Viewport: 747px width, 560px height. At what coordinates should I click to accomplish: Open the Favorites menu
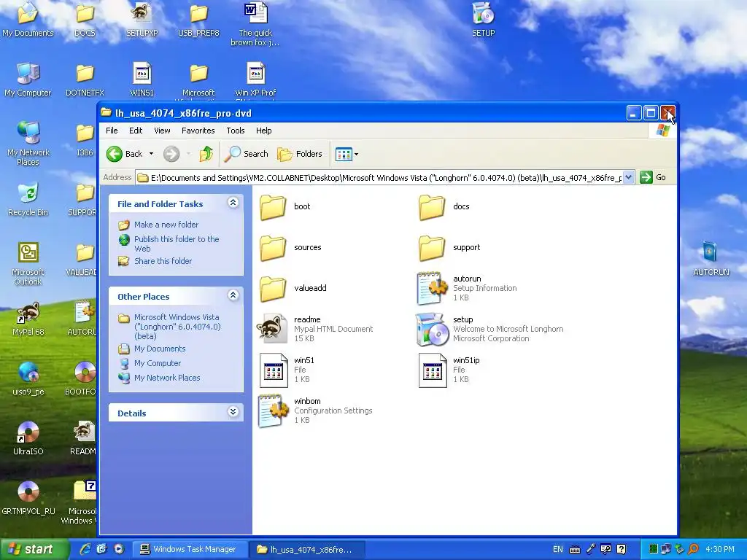pos(198,131)
